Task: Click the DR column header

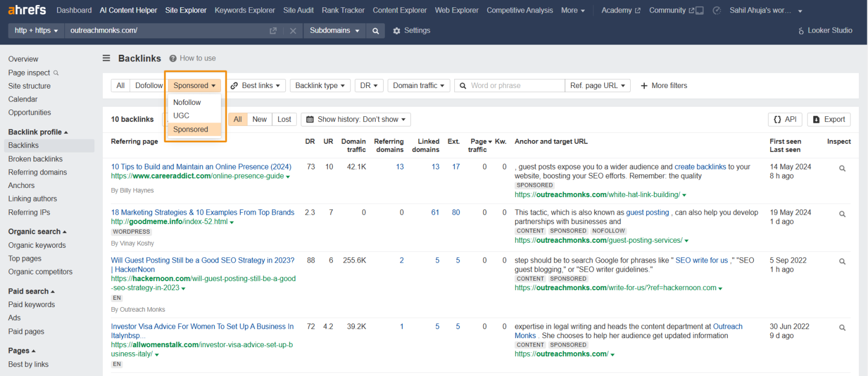Action: coord(310,141)
